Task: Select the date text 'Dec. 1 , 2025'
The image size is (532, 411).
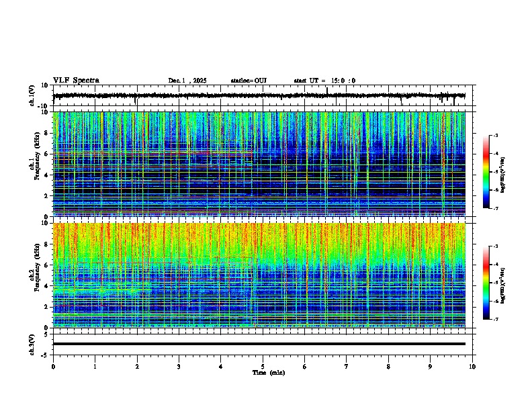Action: coord(187,81)
